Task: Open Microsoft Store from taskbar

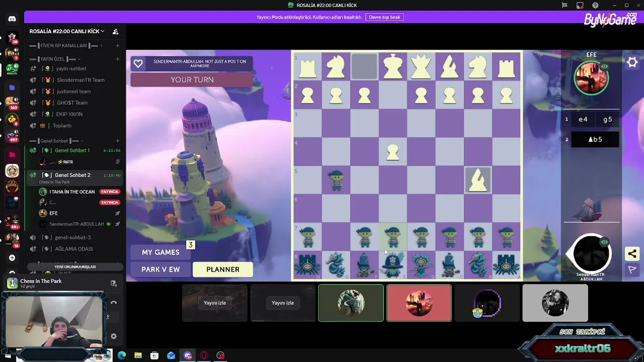Action: pos(154,355)
